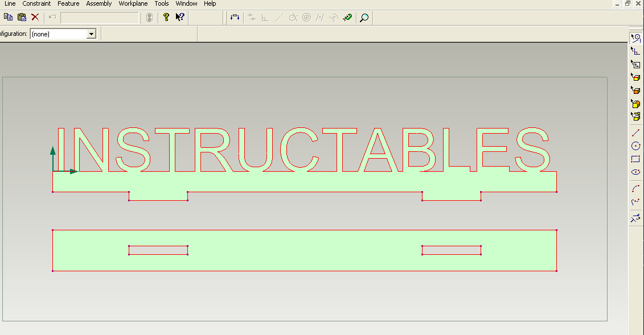Click the perpendicular constraint icon
This screenshot has width=644, height=335.
coord(265,18)
